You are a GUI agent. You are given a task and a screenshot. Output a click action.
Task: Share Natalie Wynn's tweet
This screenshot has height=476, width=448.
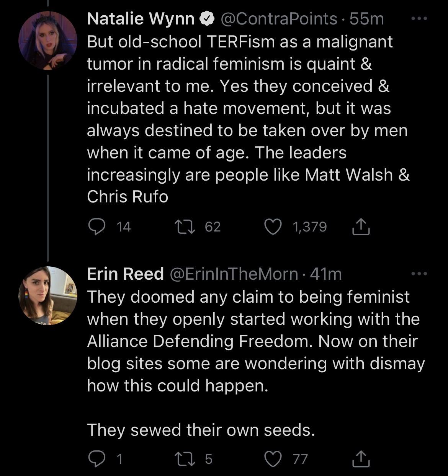pyautogui.click(x=361, y=227)
